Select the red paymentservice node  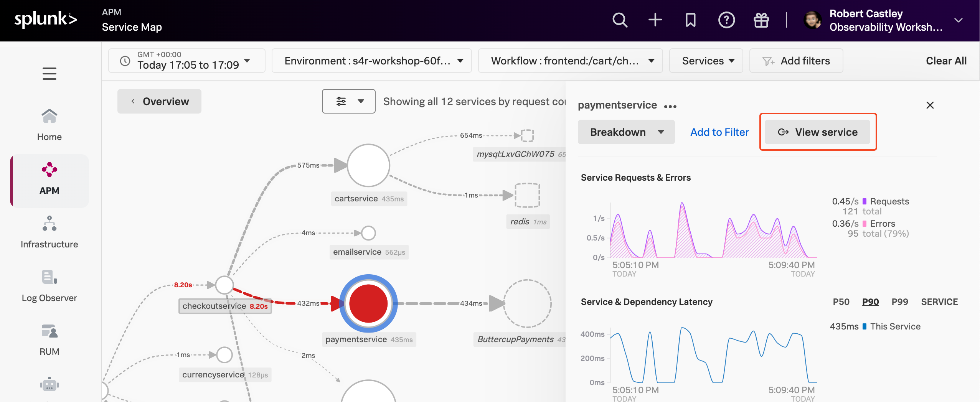[x=368, y=303]
